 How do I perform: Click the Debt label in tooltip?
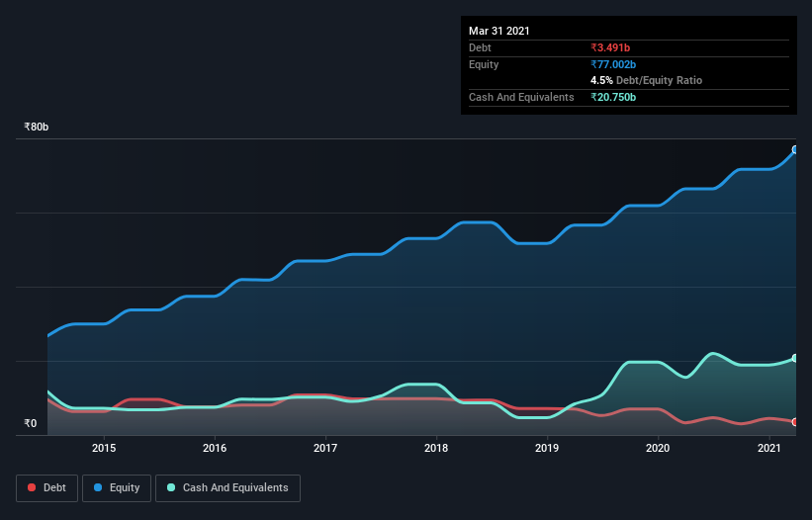pos(480,47)
